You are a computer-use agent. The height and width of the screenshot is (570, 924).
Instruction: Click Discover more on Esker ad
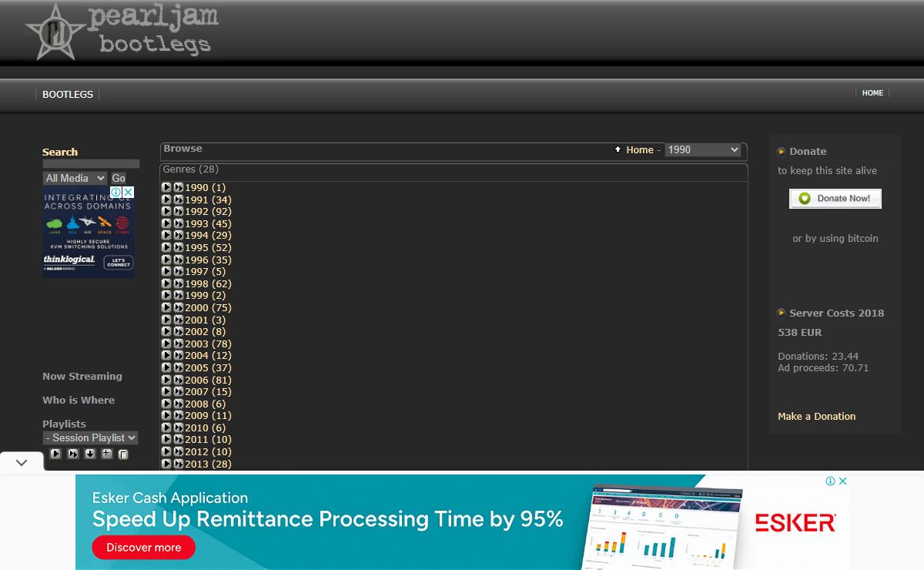click(x=144, y=548)
